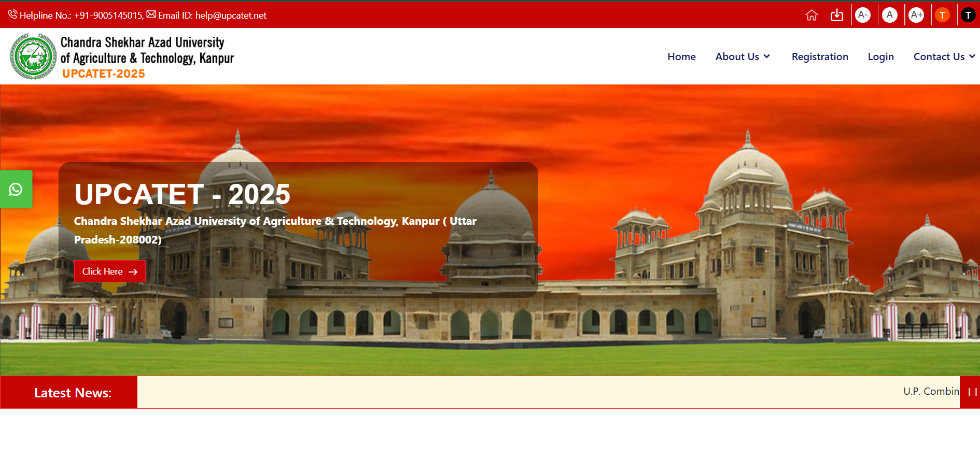The height and width of the screenshot is (473, 980).
Task: Expand the Contact Us dropdown chevron
Action: point(972,56)
